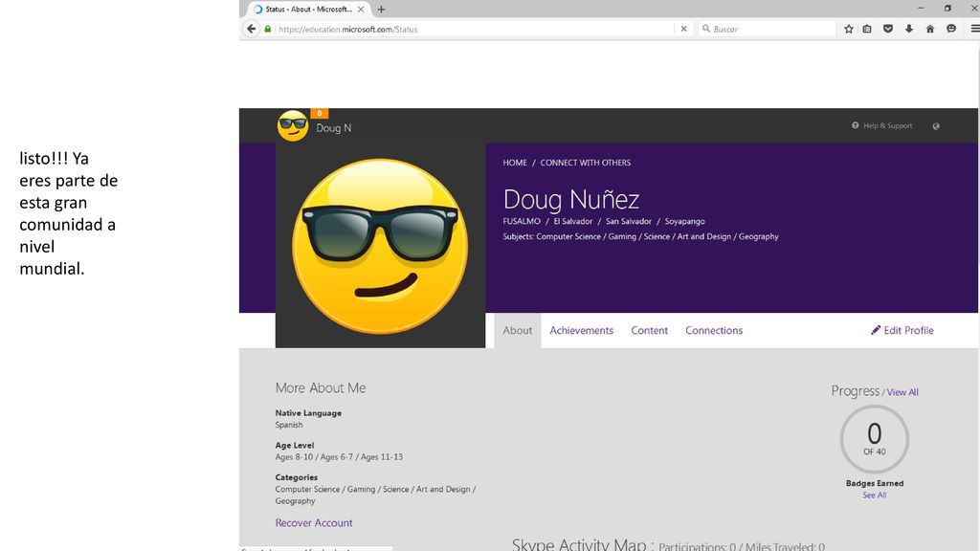Follow the HOME breadcrumb link
Image resolution: width=980 pixels, height=551 pixels.
click(515, 163)
